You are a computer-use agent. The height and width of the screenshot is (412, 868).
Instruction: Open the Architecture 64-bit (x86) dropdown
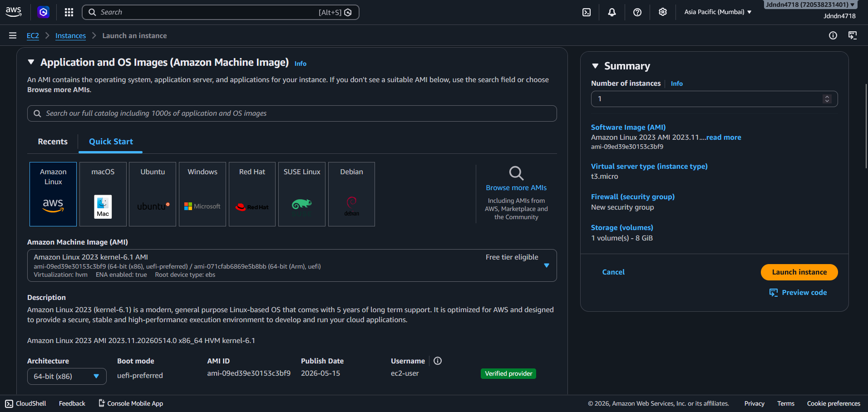coord(67,376)
